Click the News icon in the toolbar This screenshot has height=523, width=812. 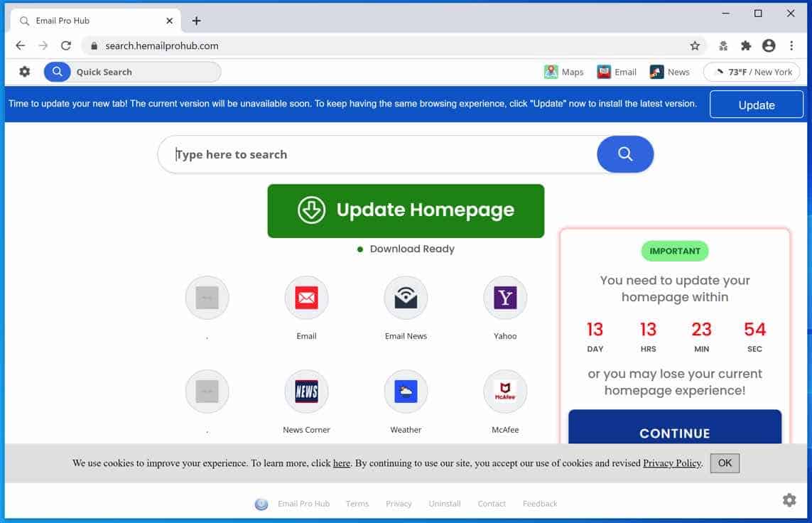(670, 71)
